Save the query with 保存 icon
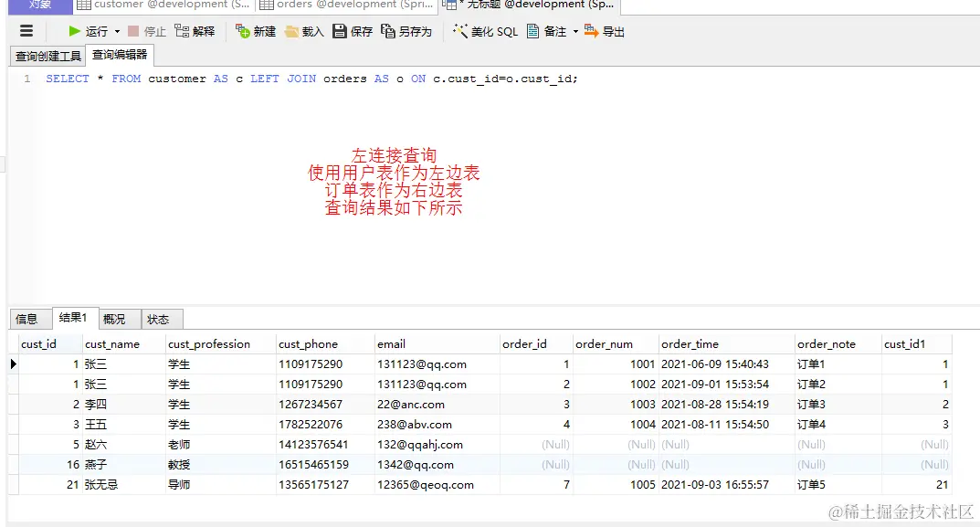The width and height of the screenshot is (980, 527). click(x=352, y=30)
